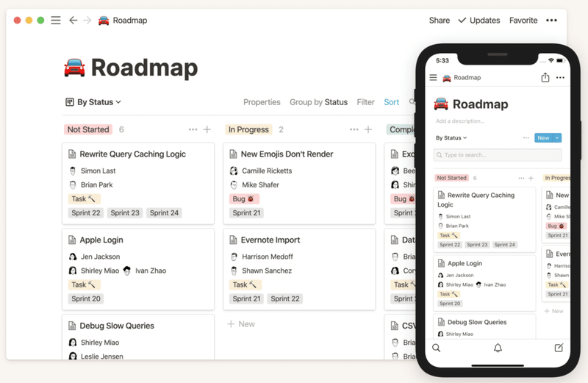Tap the Type to search field on phone
This screenshot has width=588, height=383.
(498, 155)
